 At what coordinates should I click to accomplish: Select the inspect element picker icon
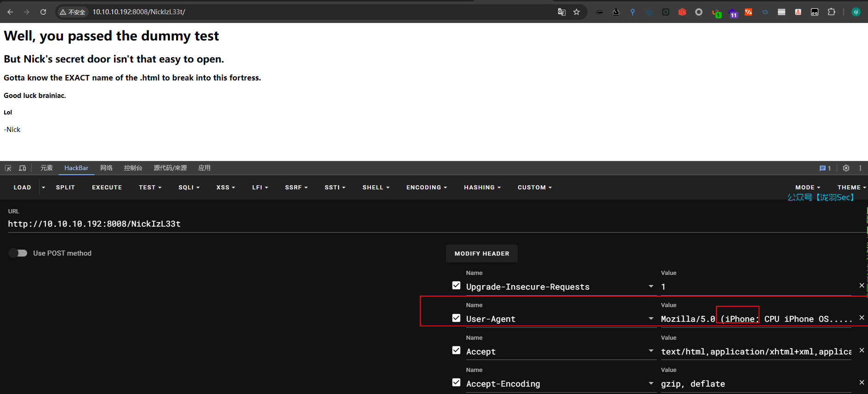click(8, 168)
